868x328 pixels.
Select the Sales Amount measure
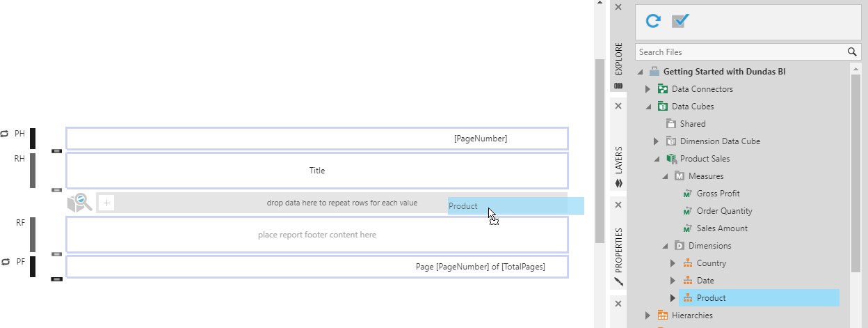tap(722, 228)
